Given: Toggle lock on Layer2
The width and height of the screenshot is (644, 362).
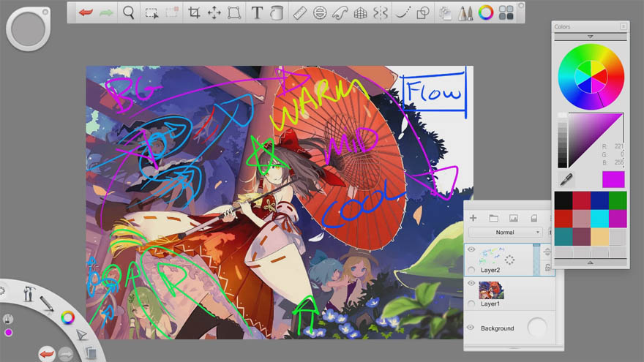Looking at the screenshot, I should [547, 268].
